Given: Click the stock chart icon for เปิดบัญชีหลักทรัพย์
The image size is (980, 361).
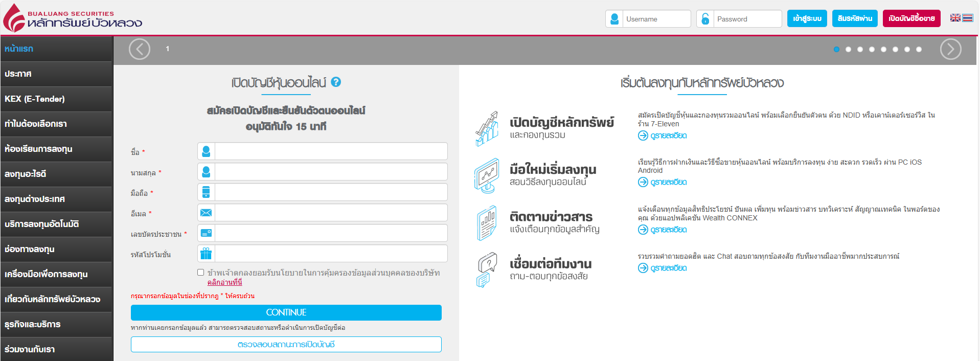Looking at the screenshot, I should (487, 129).
